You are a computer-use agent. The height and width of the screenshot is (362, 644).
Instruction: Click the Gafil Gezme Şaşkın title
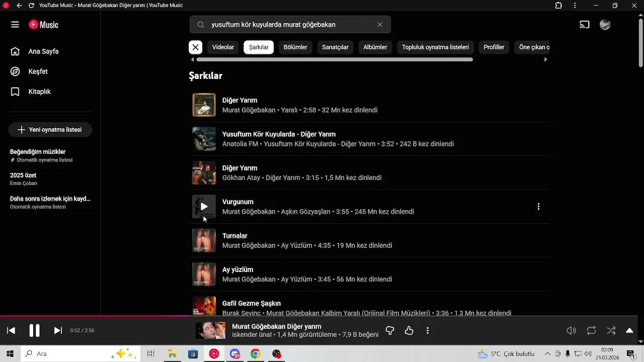click(x=252, y=304)
